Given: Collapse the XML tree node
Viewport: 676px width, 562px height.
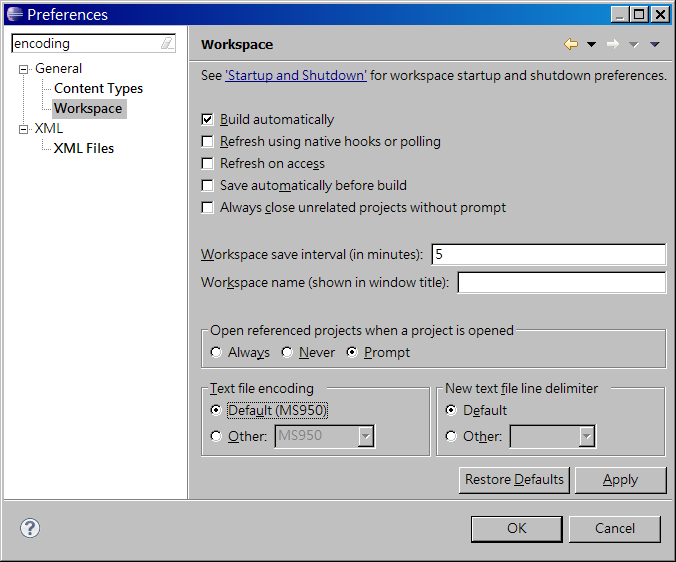Looking at the screenshot, I should 24,129.
